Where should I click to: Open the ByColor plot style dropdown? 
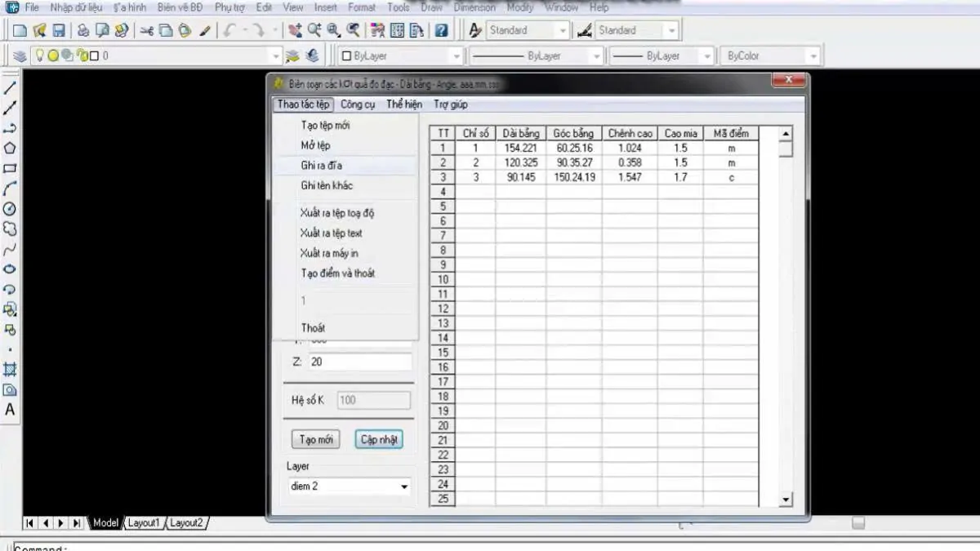coord(772,56)
